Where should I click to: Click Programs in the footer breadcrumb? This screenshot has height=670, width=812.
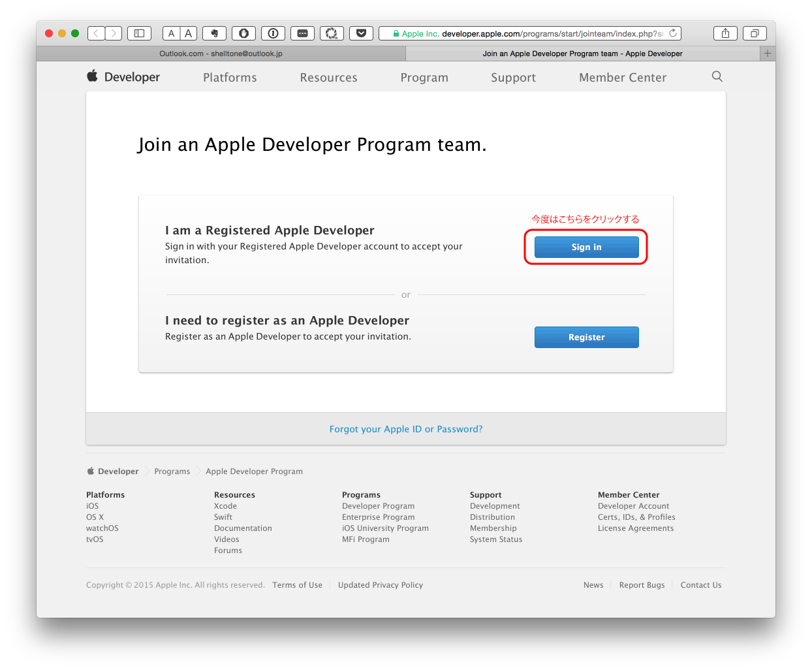pyautogui.click(x=172, y=471)
